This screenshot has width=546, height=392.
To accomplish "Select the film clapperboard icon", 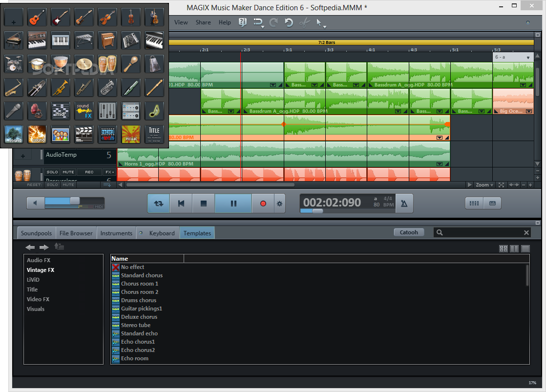I will pyautogui.click(x=84, y=134).
